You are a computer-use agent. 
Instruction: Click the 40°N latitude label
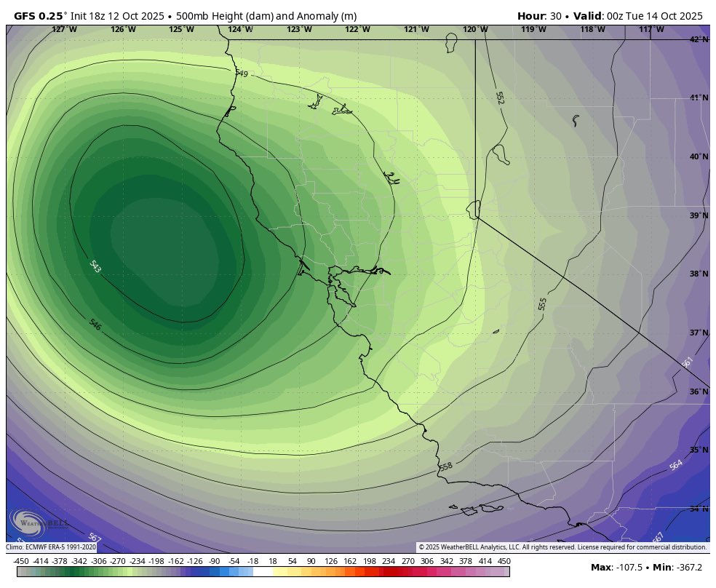[699, 156]
